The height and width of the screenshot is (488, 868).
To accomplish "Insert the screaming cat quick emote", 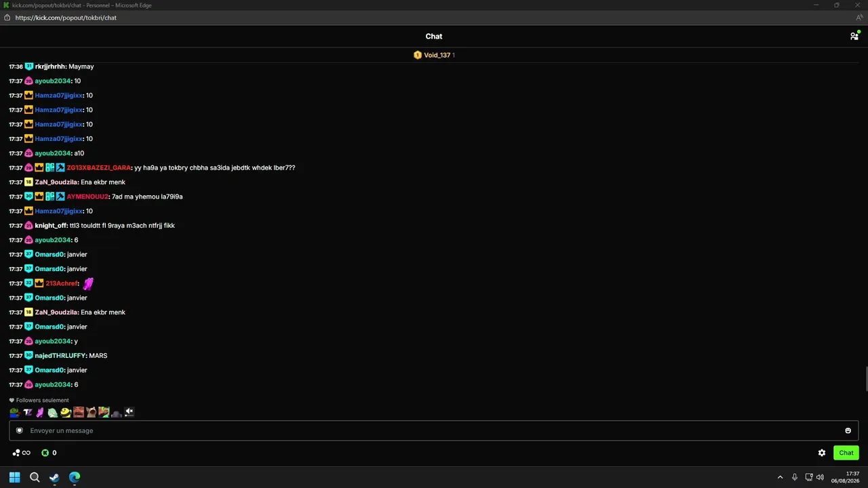I will pyautogui.click(x=91, y=412).
